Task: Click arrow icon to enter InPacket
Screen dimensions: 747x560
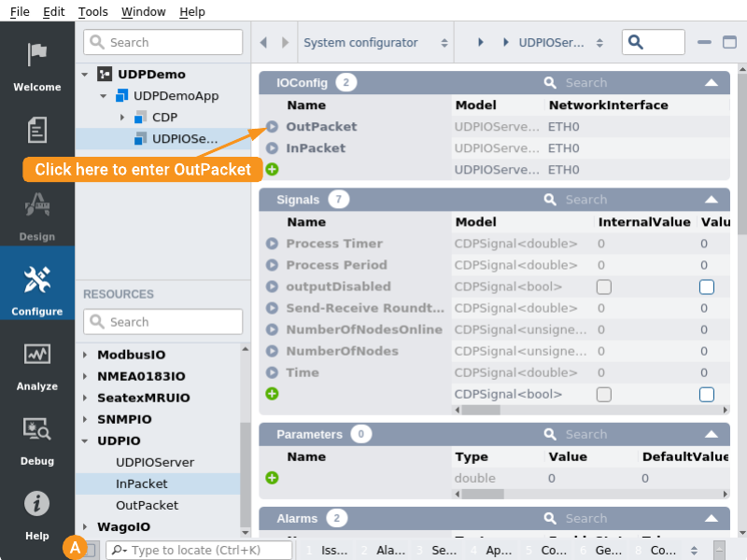Action: (272, 148)
